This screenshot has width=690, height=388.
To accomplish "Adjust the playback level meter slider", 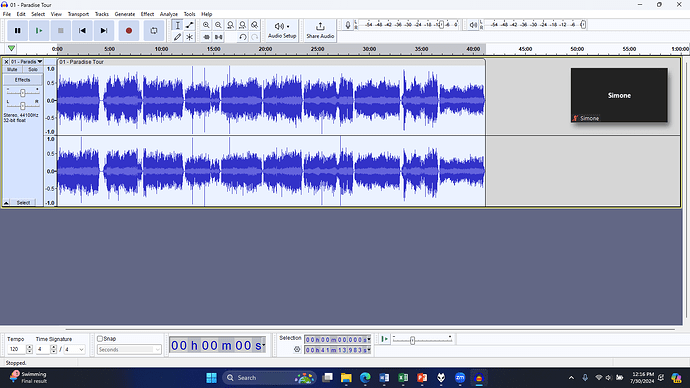I will (583, 25).
